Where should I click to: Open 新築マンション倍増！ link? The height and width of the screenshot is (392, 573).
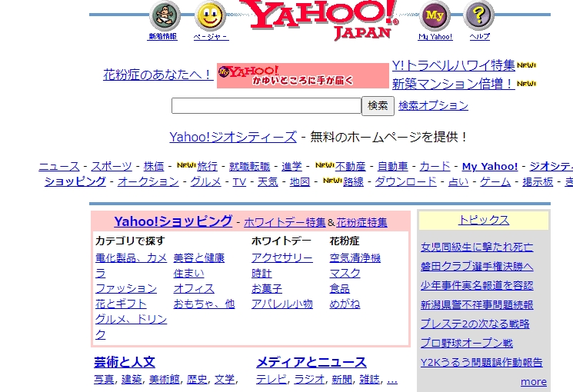point(454,84)
